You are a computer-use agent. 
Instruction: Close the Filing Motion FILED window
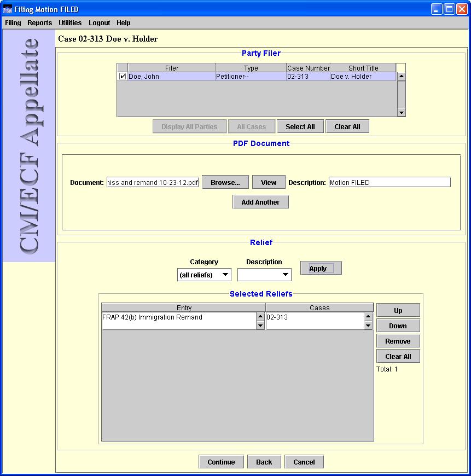click(462, 9)
